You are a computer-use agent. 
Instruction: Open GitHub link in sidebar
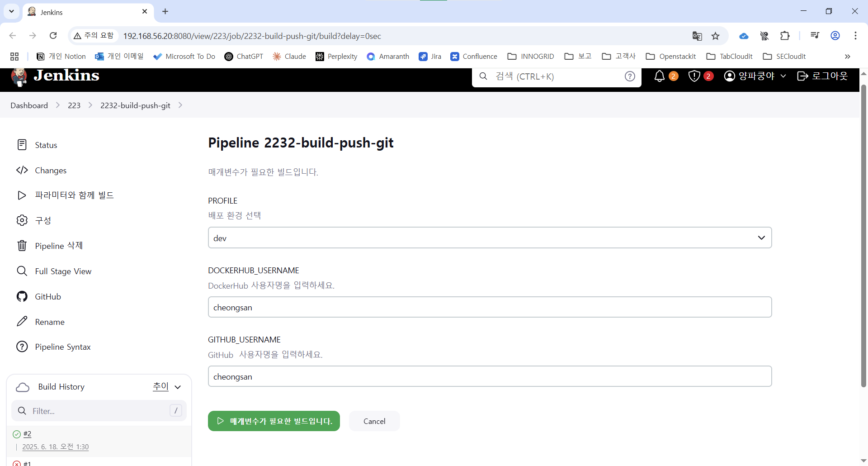(x=47, y=297)
